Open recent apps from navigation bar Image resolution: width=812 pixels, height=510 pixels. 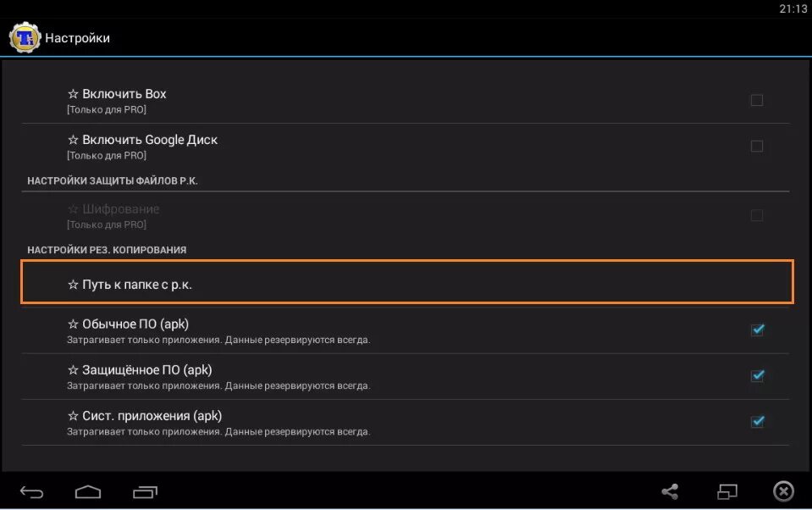point(145,491)
